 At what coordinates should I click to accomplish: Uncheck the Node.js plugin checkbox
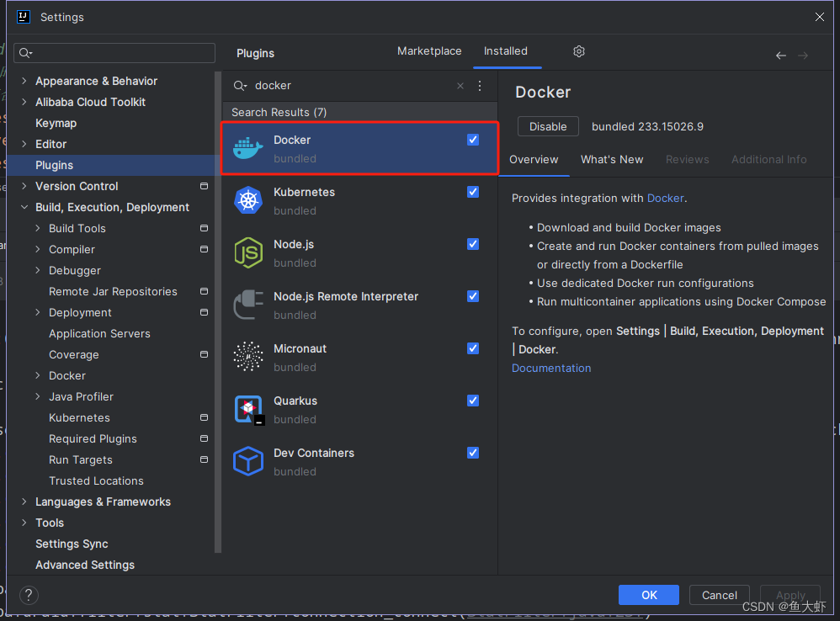click(473, 244)
